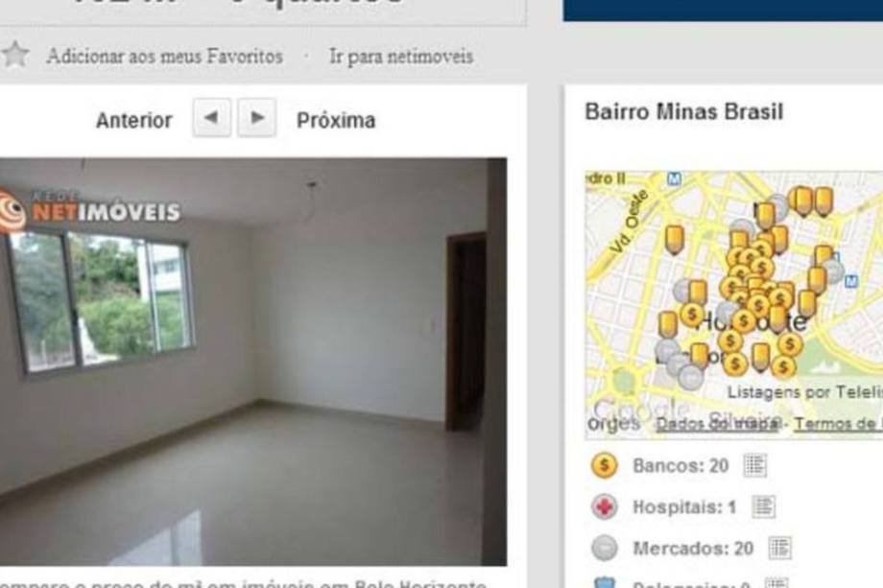883x588 pixels.
Task: Click the metro station marker near Pedro II
Action: (674, 179)
